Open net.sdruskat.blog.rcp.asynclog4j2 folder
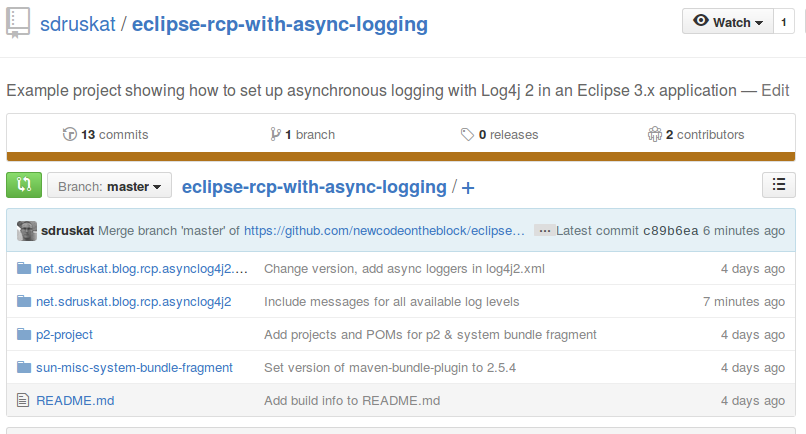Screen dimensions: 806x434 click(134, 302)
